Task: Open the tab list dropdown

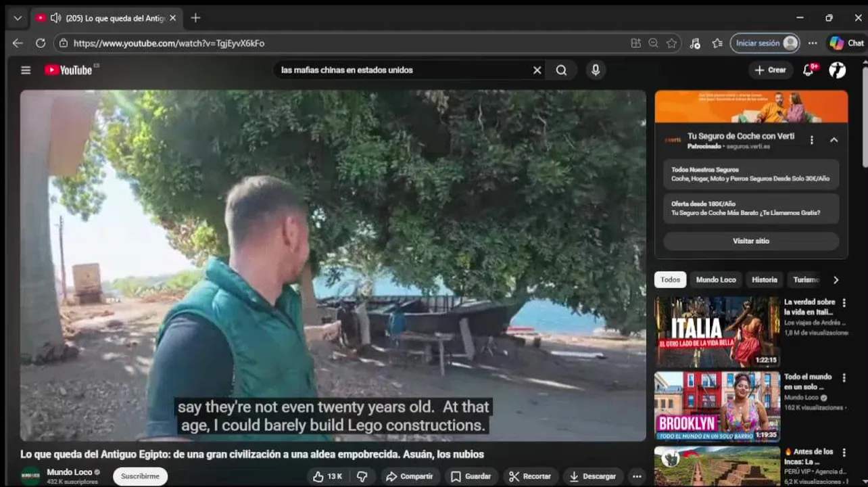Action: coord(18,18)
